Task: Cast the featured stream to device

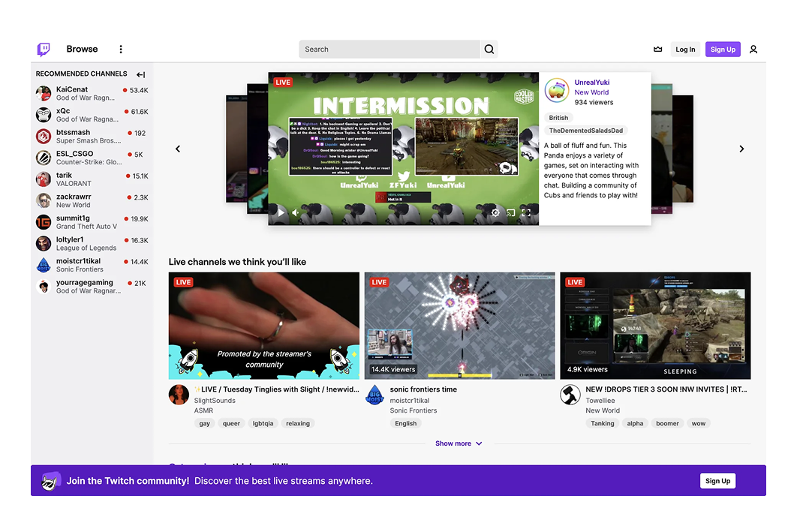Action: pyautogui.click(x=511, y=212)
